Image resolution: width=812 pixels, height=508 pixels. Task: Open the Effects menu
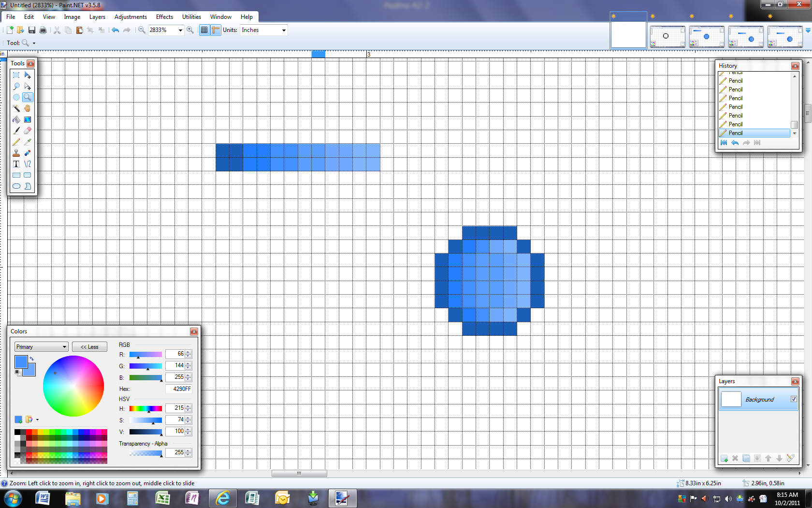[164, 17]
